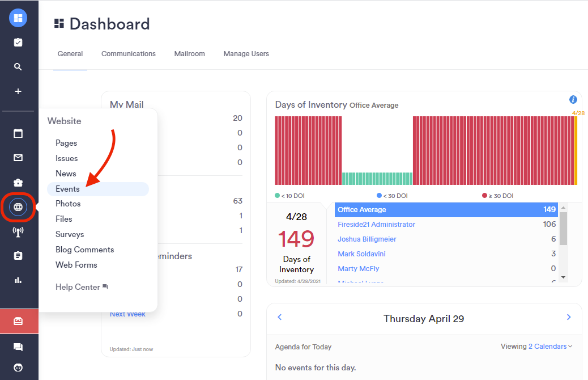This screenshot has width=588, height=380.
Task: Click the right chevron to view next day
Action: pos(569,317)
